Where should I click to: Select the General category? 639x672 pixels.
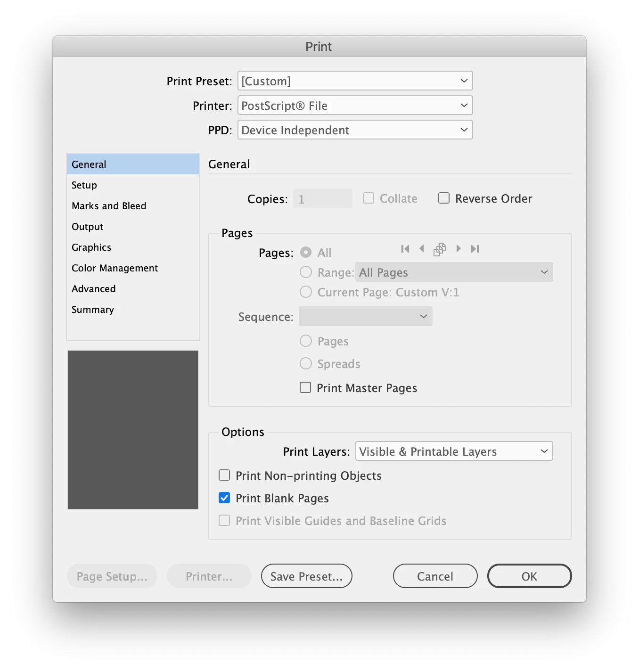coord(133,164)
